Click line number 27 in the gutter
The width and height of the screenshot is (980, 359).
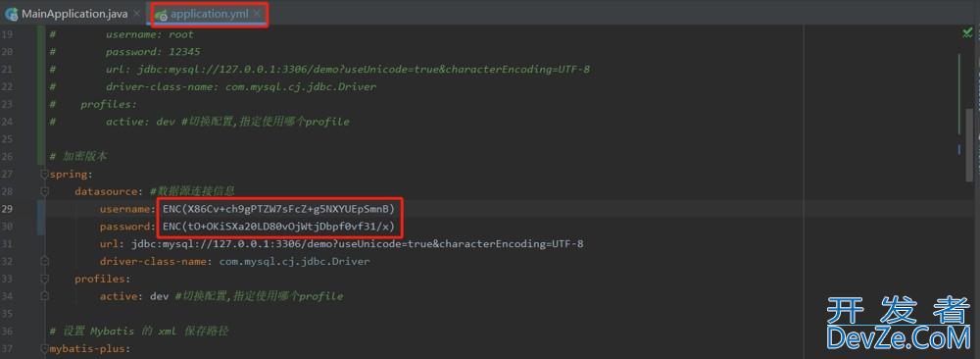click(x=7, y=174)
